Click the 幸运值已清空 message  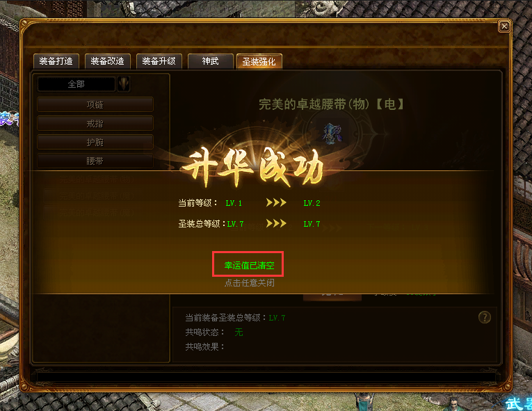(250, 266)
